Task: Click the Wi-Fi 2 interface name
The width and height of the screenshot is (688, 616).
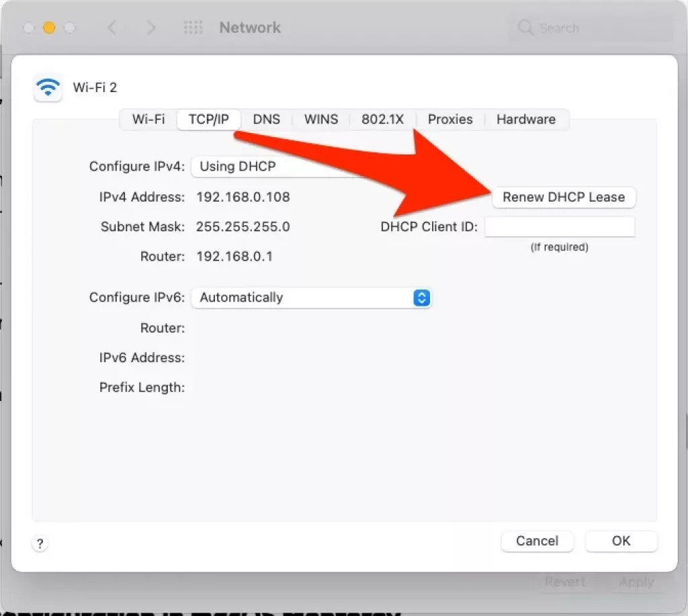Action: click(95, 88)
